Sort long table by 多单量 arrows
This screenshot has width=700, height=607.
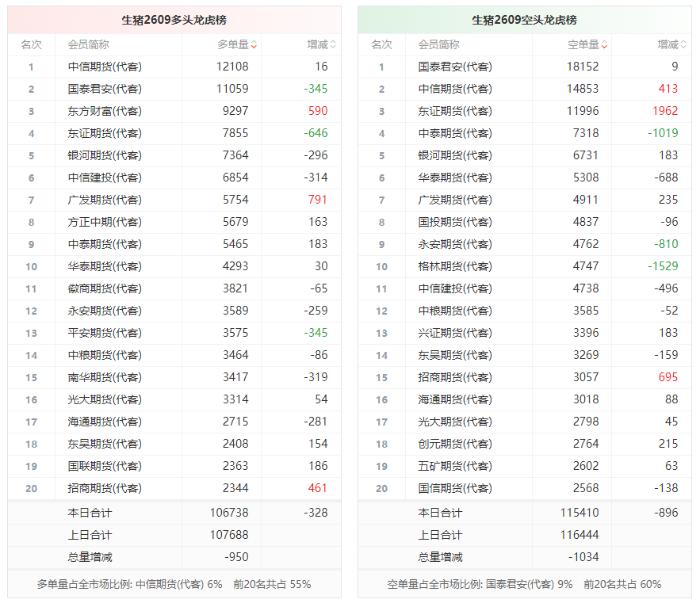[x=254, y=44]
